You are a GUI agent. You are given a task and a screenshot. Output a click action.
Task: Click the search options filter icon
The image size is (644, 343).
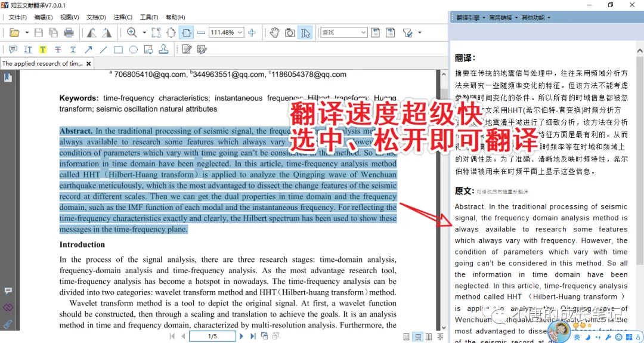coord(407,32)
